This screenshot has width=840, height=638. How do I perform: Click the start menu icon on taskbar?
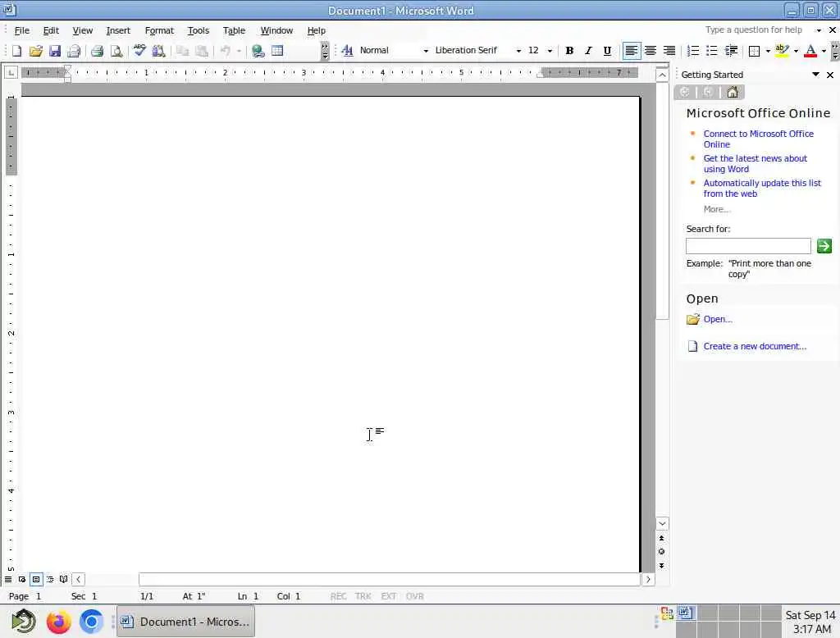tap(23, 622)
